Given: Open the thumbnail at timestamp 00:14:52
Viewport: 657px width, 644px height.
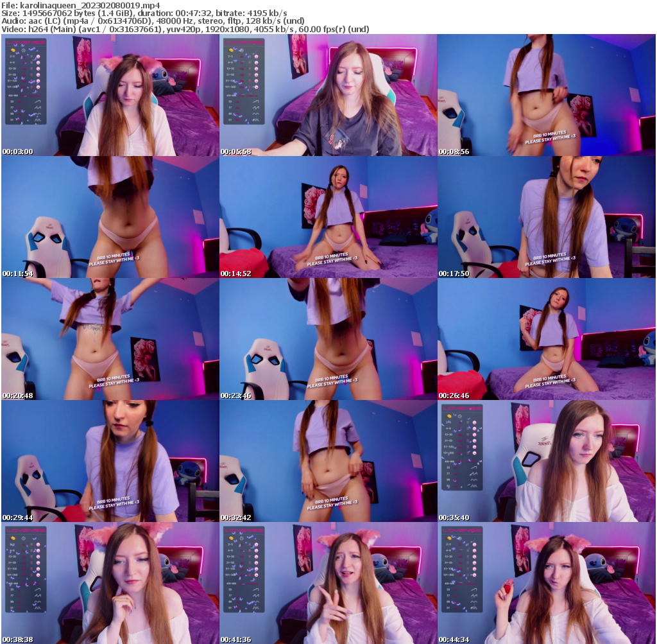Looking at the screenshot, I should pos(328,216).
